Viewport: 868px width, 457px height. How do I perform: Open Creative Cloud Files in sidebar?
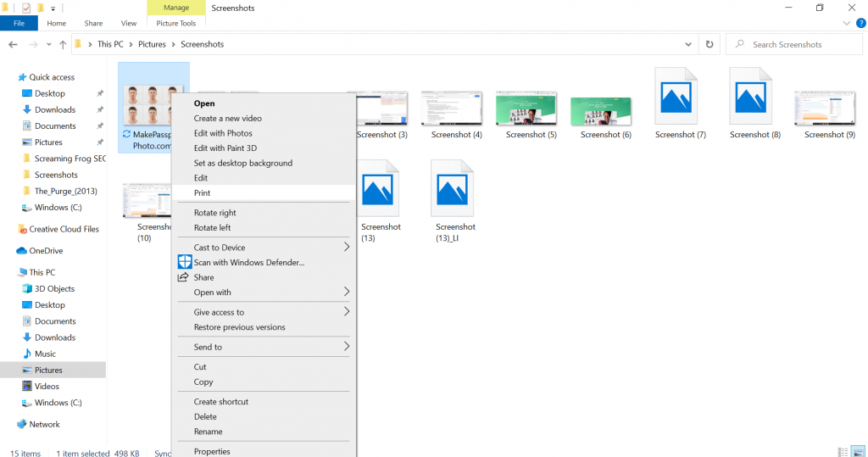pos(64,229)
